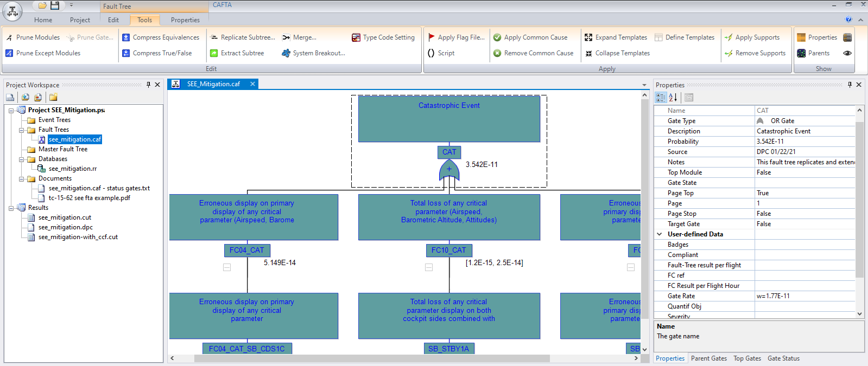Collapse the Databases folder node
This screenshot has height=366, width=868.
(22, 159)
